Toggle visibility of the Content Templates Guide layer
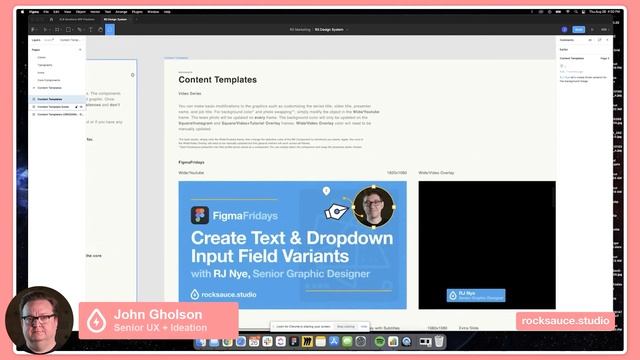640x360 pixels. [81, 107]
